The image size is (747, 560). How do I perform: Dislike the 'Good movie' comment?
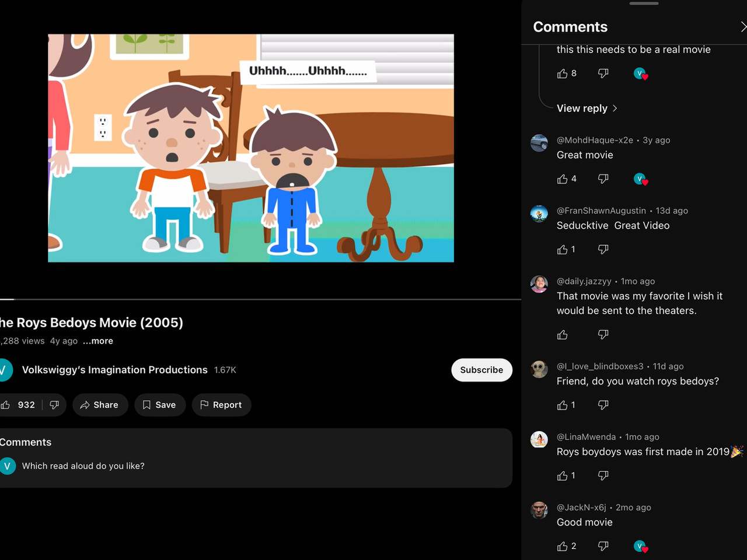coord(603,547)
